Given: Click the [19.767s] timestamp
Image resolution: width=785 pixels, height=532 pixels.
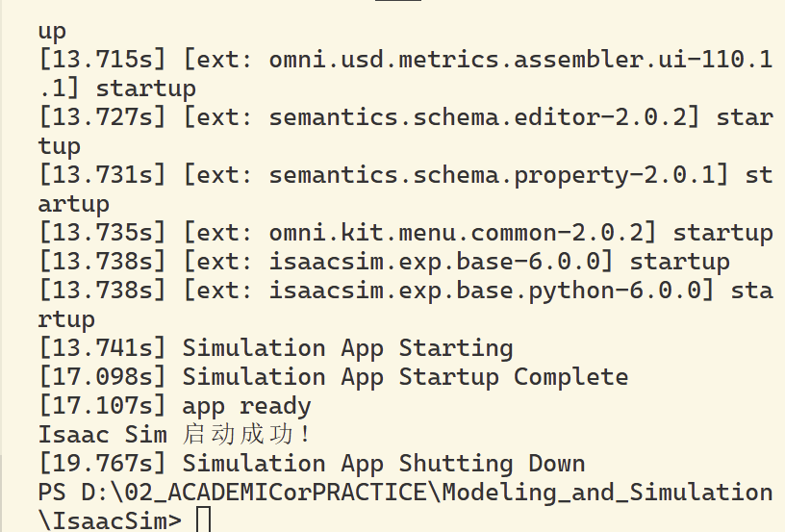Looking at the screenshot, I should (x=102, y=463).
